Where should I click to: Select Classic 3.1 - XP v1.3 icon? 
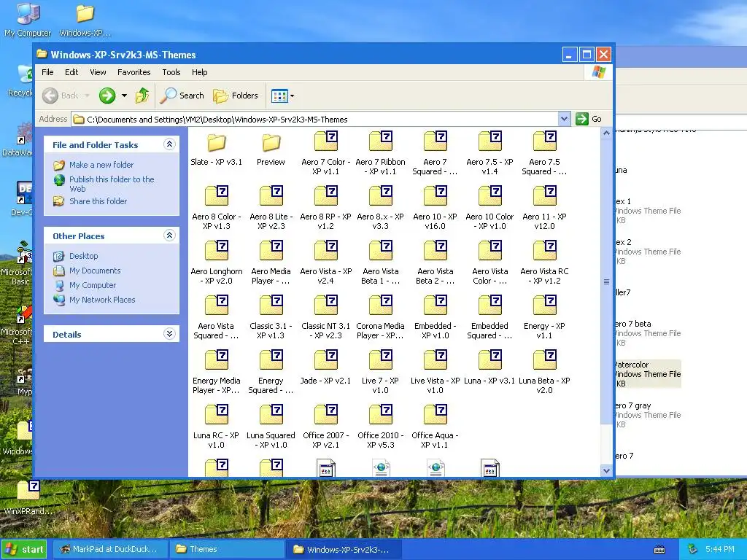coord(271,306)
